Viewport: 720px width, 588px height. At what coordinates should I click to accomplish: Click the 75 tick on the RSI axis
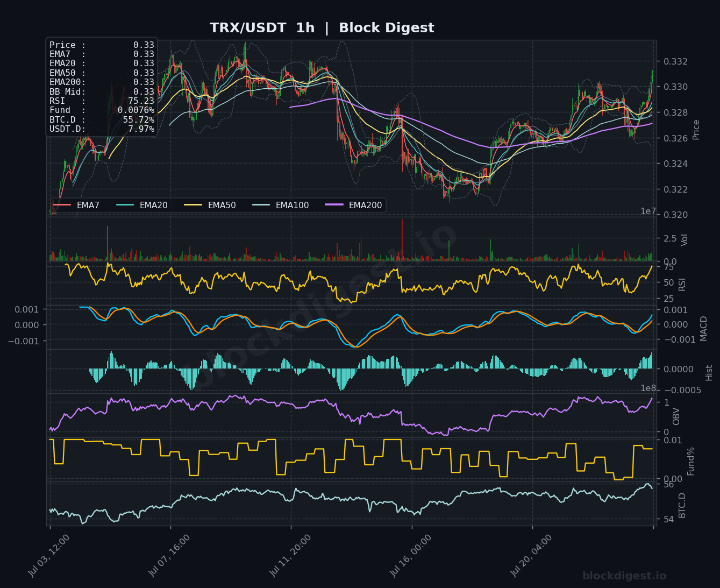pyautogui.click(x=668, y=267)
